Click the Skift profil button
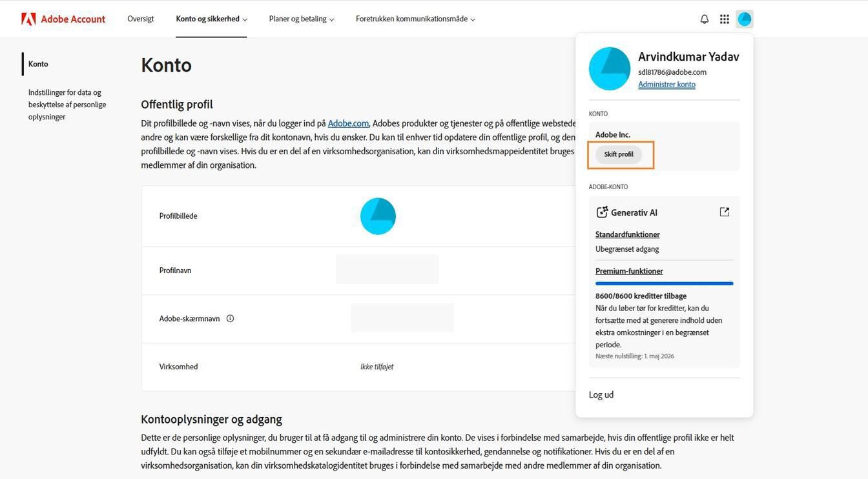Image resolution: width=868 pixels, height=479 pixels. pos(619,154)
